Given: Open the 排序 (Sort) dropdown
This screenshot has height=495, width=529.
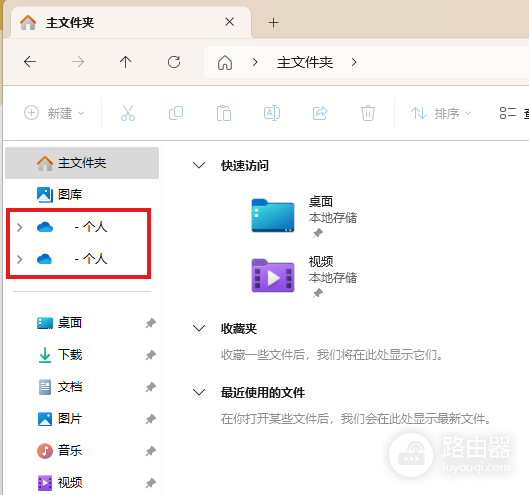Looking at the screenshot, I should [441, 113].
